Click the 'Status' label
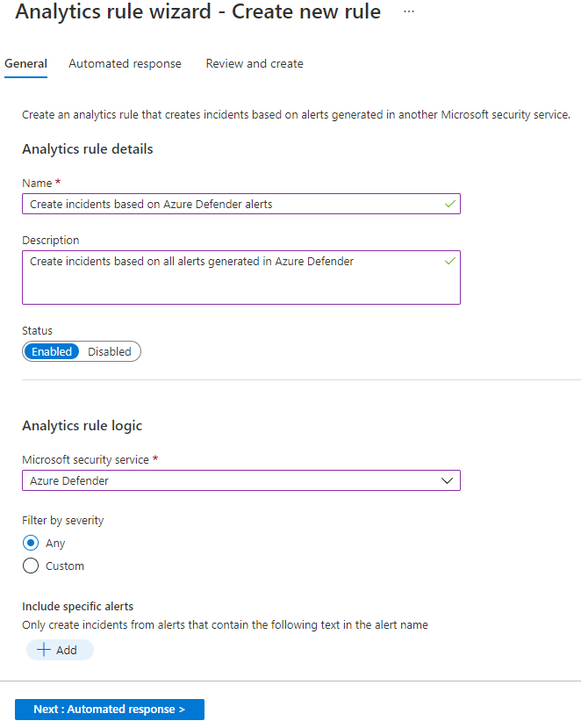This screenshot has height=728, width=581. (x=37, y=330)
